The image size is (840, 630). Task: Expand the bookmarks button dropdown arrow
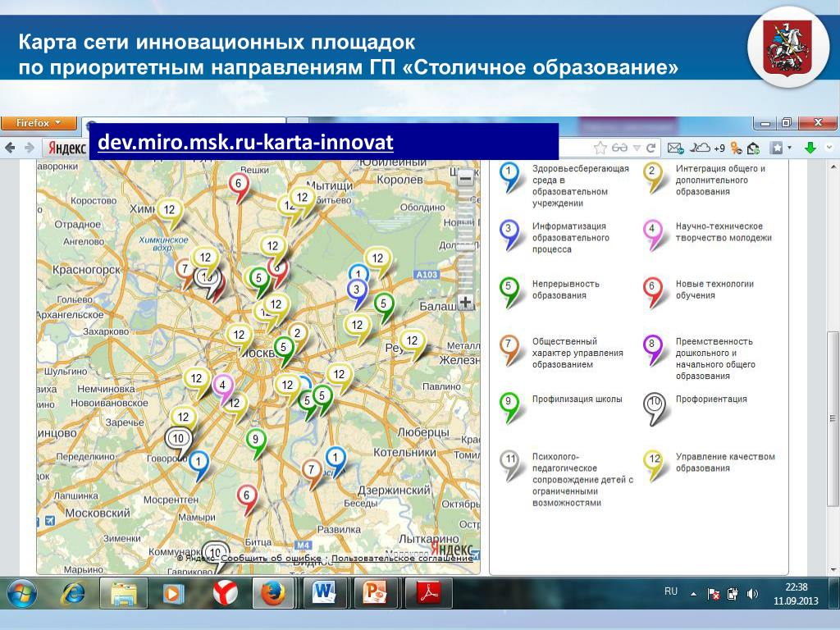pos(789,148)
